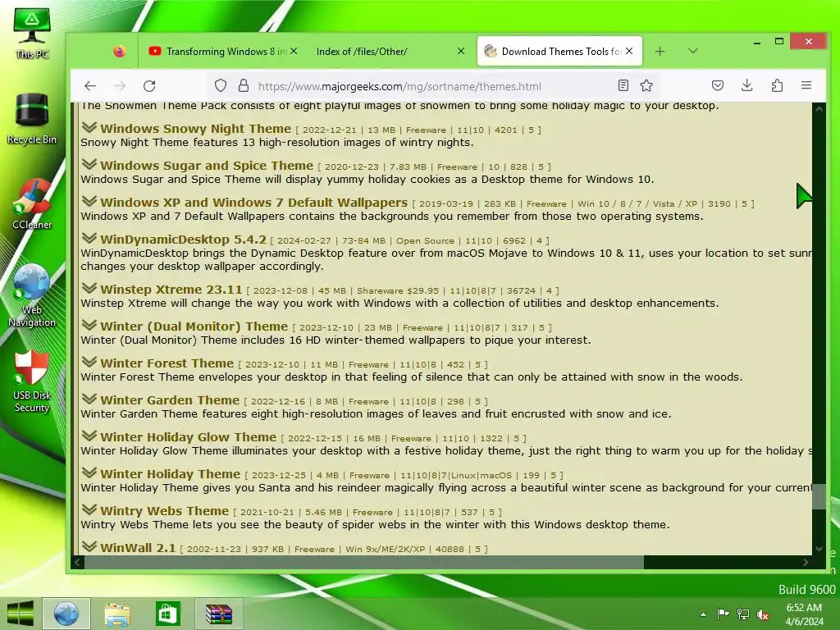
Task: Click chevron icon beside Winter Garden Theme
Action: pos(89,399)
